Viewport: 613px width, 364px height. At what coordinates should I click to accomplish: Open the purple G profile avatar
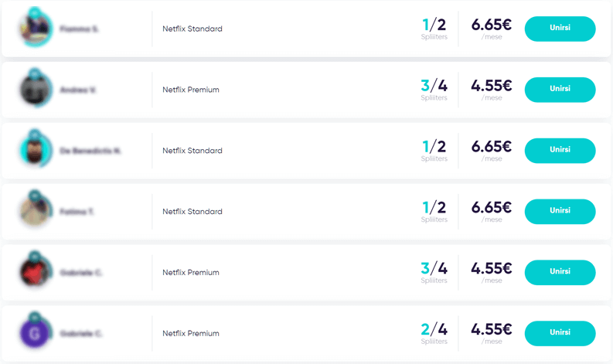click(35, 334)
